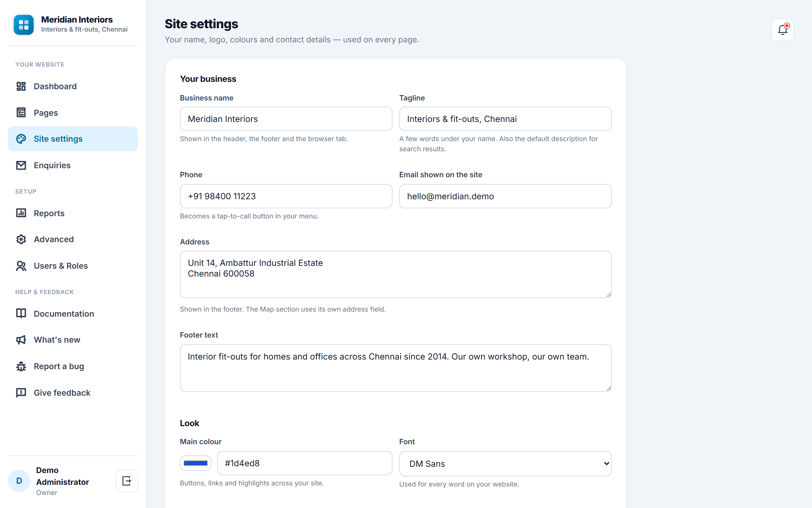Open the Reports section

point(73,213)
